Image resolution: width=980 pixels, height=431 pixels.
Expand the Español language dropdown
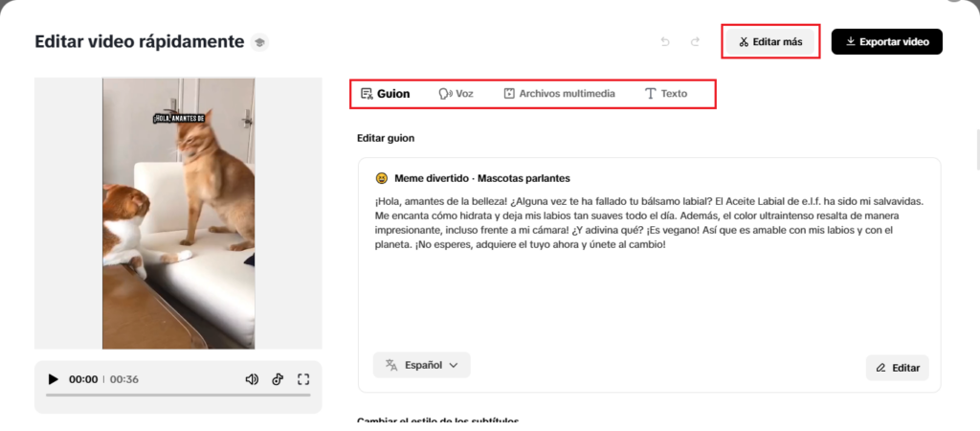(421, 365)
